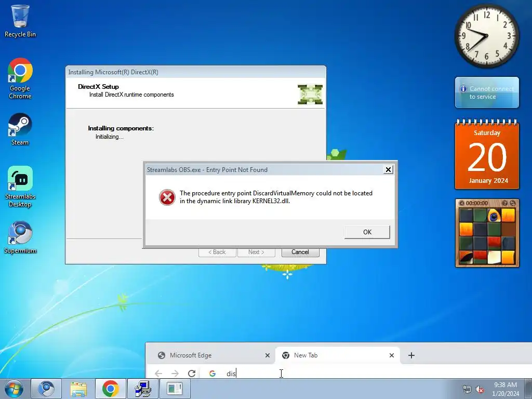532x399 pixels.
Task: Close the Streamlabs OBS.exe error dialog
Action: coord(388,170)
